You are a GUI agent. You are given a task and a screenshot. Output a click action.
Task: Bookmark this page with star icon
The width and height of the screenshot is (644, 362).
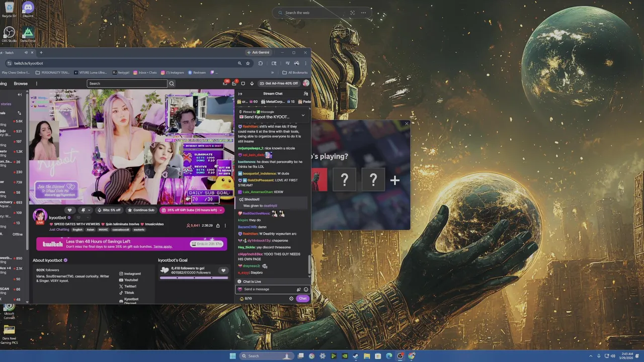coord(248,63)
